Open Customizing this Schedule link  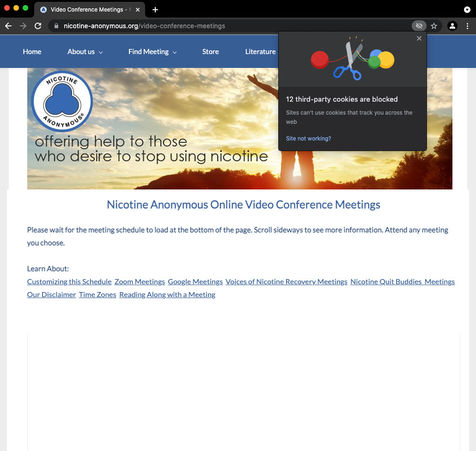pos(69,282)
